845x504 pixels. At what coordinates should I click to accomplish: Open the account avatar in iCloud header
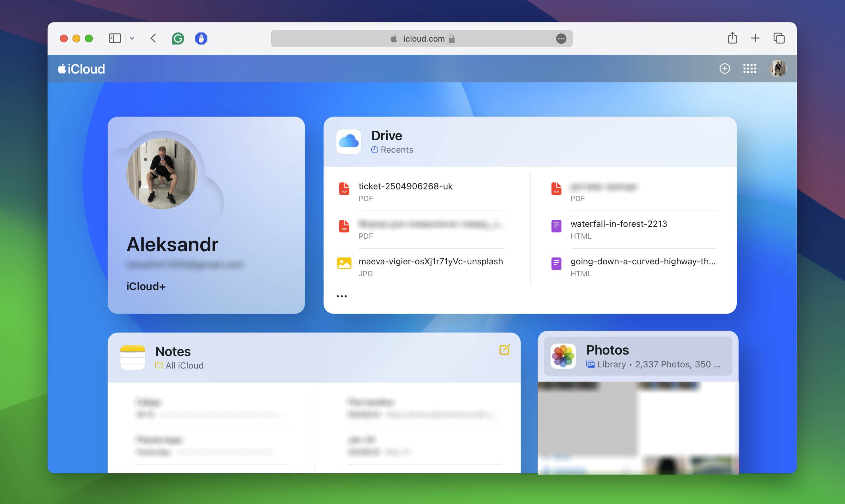(x=778, y=69)
